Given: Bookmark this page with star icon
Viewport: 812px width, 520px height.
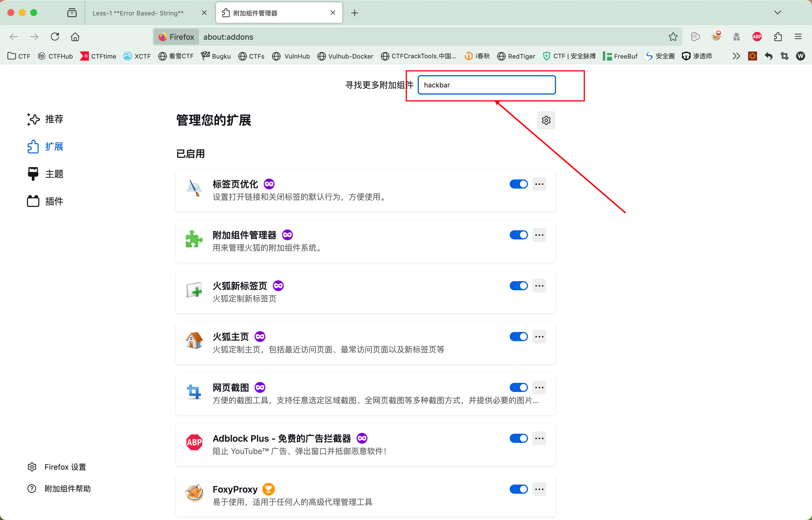Looking at the screenshot, I should coord(673,37).
